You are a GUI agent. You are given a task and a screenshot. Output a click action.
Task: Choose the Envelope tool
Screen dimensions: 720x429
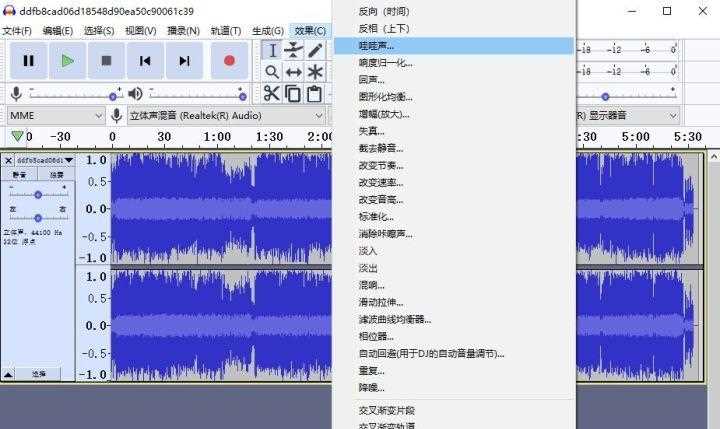pos(294,50)
